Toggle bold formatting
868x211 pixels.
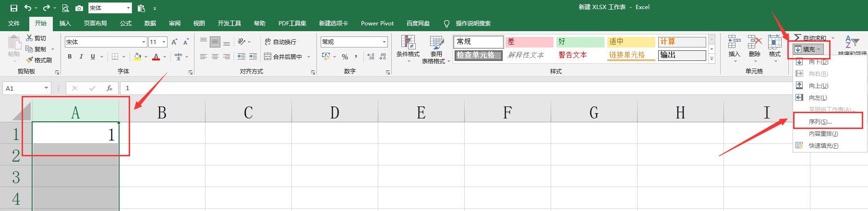[x=70, y=57]
